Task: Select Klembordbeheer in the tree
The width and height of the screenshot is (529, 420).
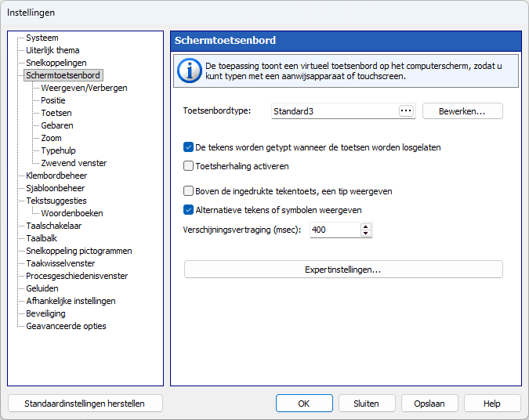Action: 56,176
